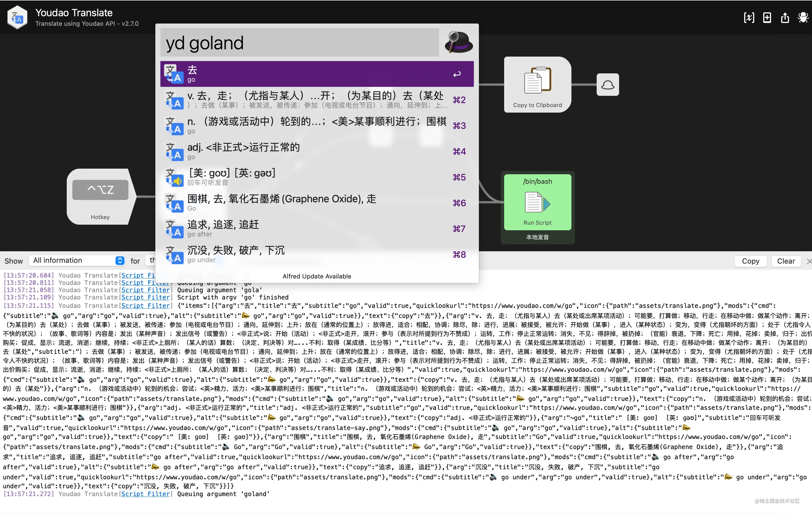Click the subtitle Translate using Youdao API - v2.7.0
Screen dimensions: 812x516
click(87, 24)
